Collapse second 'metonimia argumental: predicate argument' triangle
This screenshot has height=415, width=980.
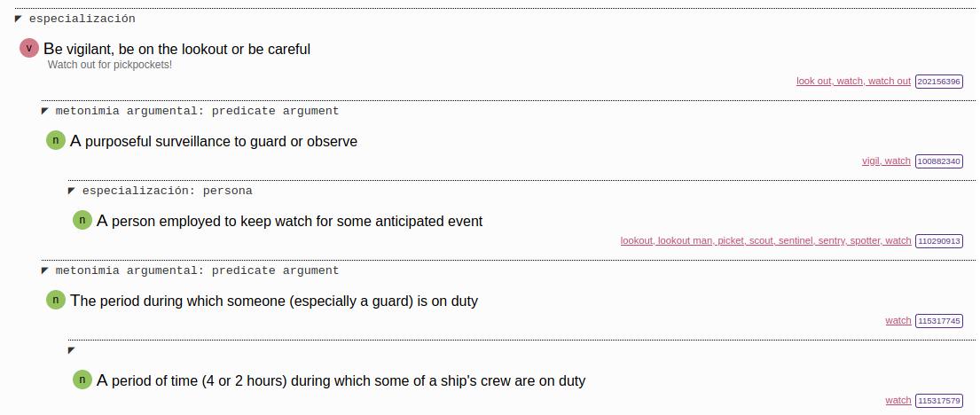tap(45, 270)
